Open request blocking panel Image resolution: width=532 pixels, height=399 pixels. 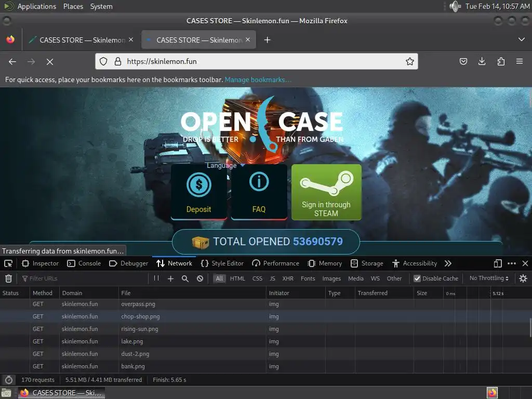point(200,278)
